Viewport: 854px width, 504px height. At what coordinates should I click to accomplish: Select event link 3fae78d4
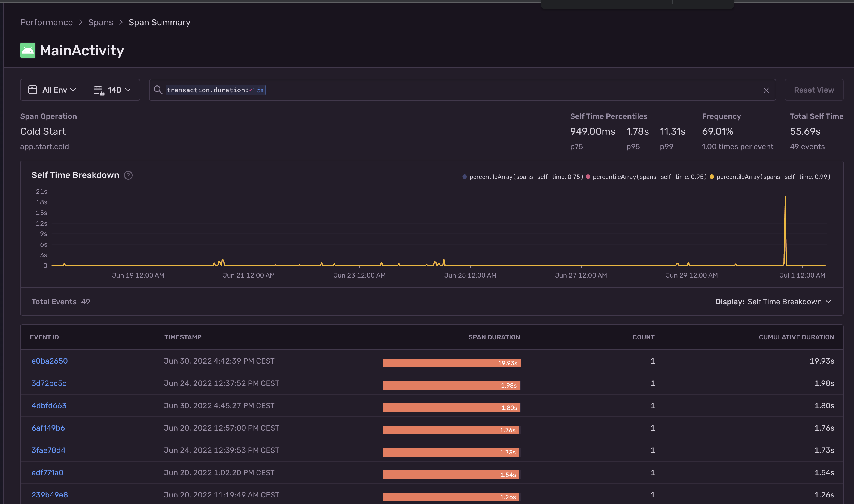click(48, 450)
